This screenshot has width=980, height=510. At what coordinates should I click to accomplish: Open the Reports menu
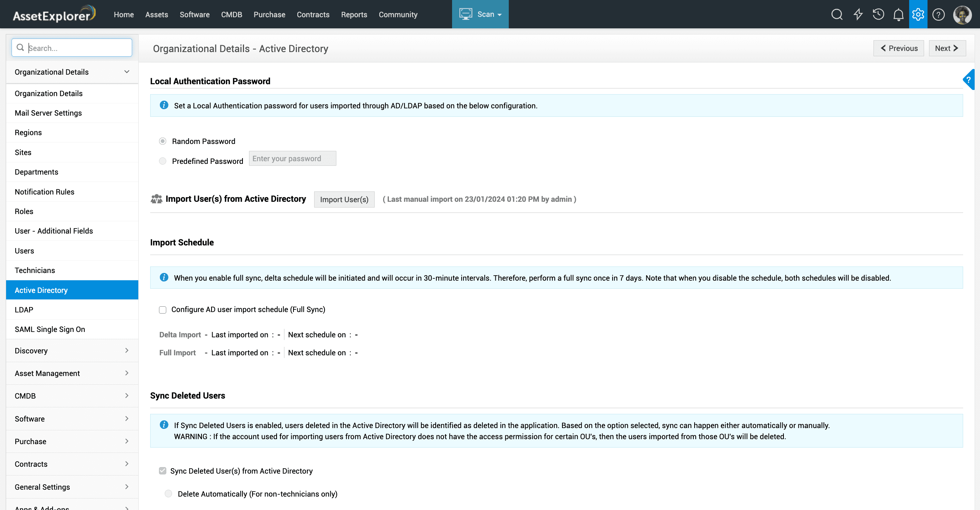point(354,15)
